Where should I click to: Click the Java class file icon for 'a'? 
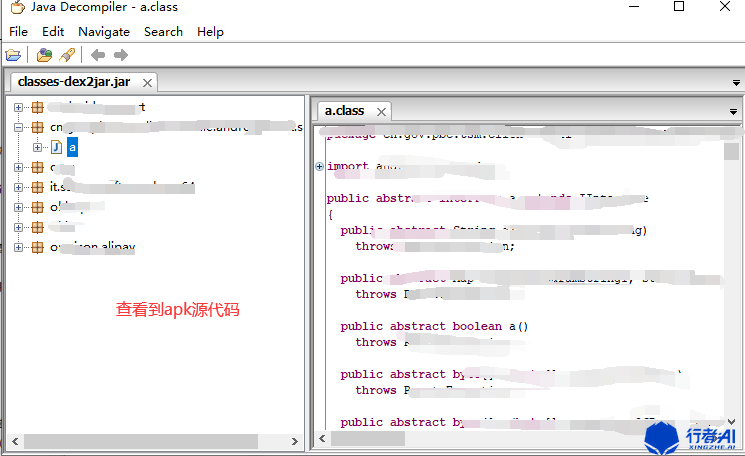(x=57, y=147)
